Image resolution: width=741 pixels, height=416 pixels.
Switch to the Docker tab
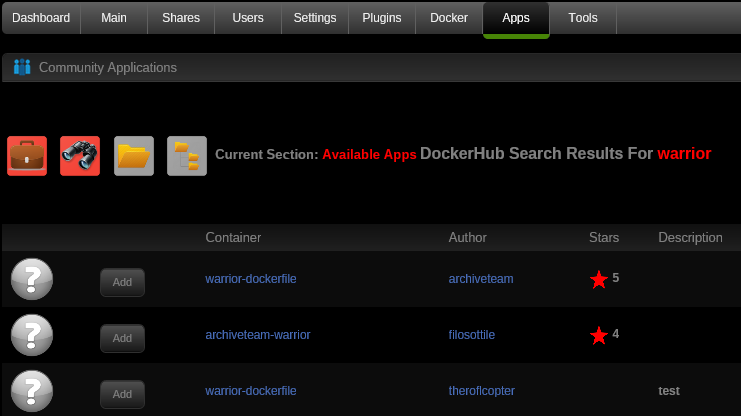449,18
